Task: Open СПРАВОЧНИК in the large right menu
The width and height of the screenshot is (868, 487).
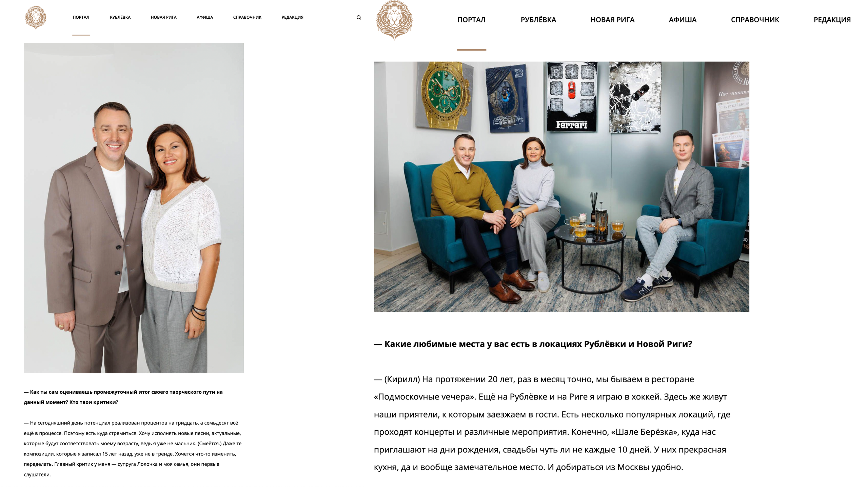Action: [x=755, y=20]
